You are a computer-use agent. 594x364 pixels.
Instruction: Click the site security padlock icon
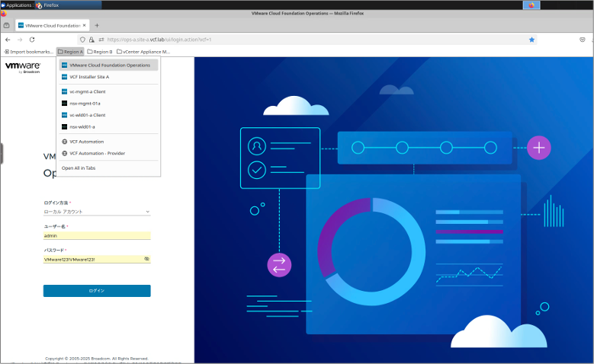[92, 40]
